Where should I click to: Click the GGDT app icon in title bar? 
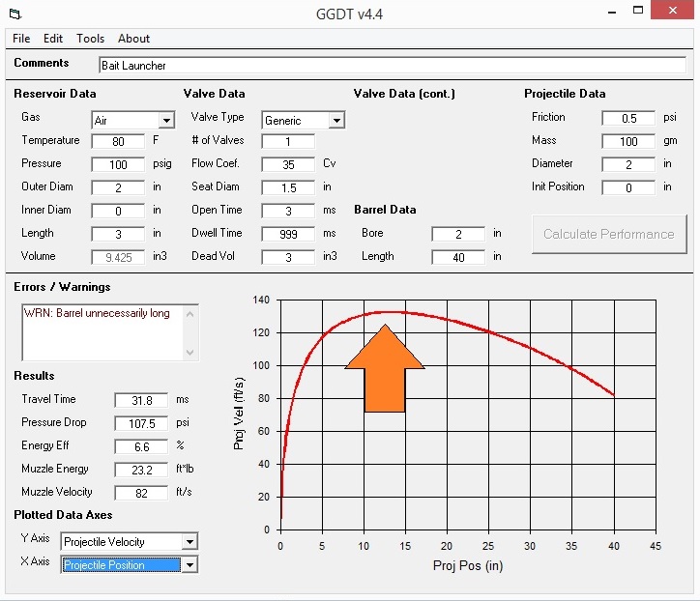click(15, 13)
